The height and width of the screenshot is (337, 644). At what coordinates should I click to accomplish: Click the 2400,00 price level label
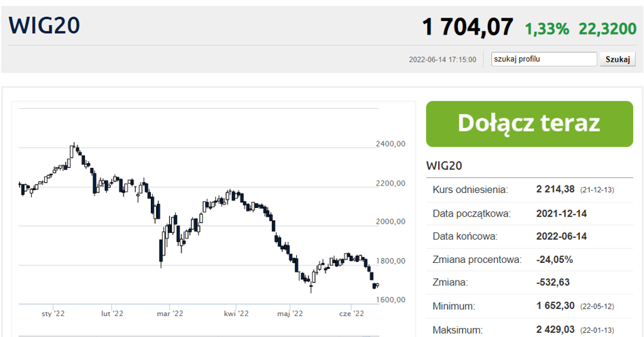pyautogui.click(x=391, y=144)
